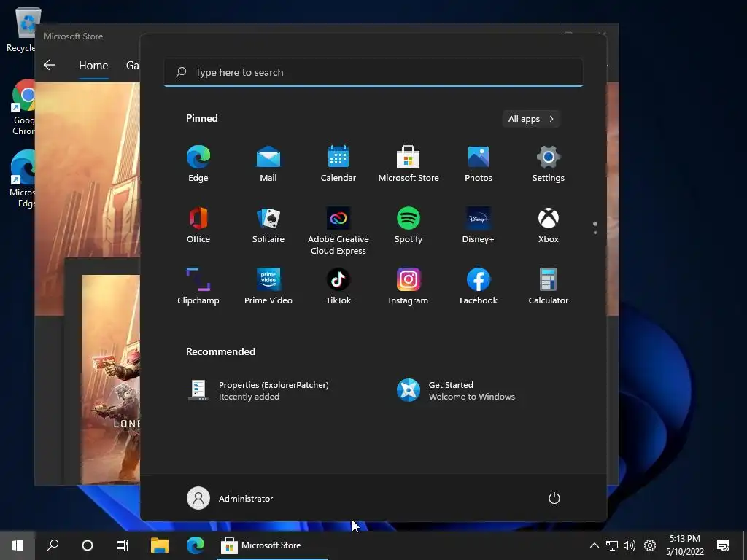Open Settings from the pinned apps

[549, 164]
